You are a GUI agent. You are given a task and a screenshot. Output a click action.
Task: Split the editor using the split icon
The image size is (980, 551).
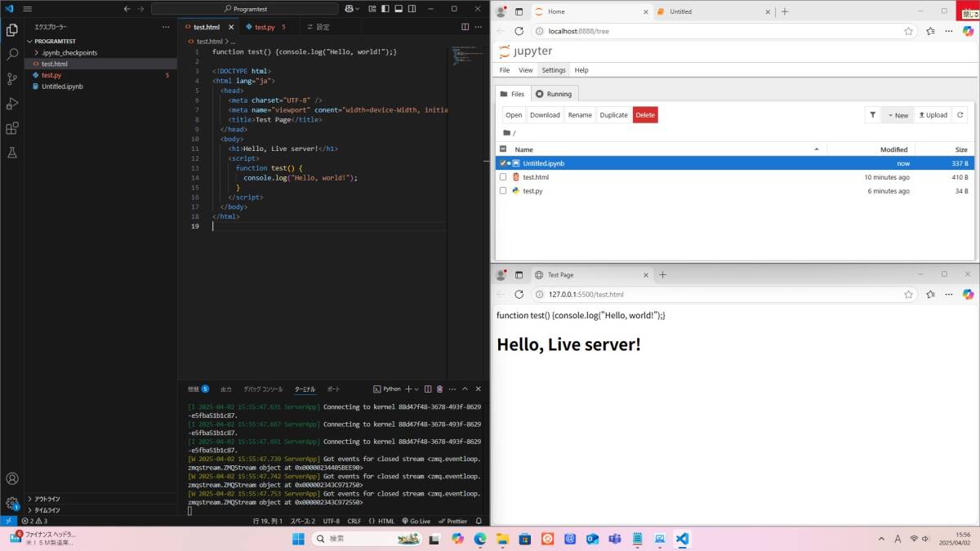pyautogui.click(x=465, y=27)
